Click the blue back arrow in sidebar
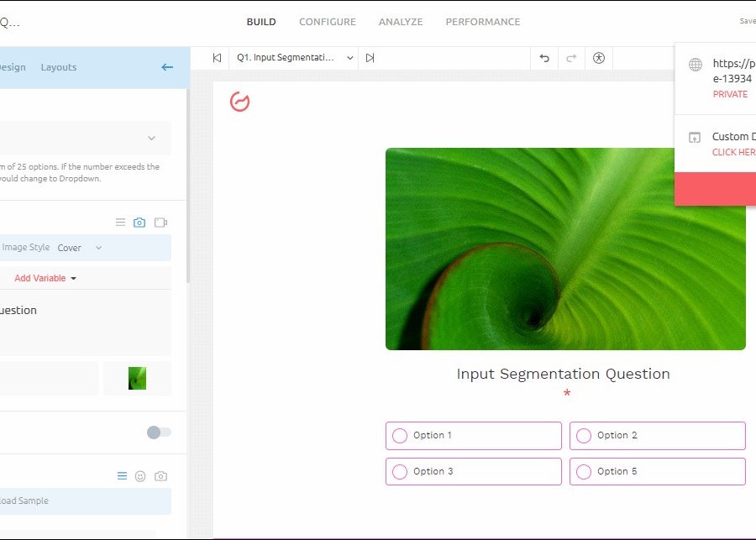Viewport: 756px width, 540px height. click(x=167, y=67)
